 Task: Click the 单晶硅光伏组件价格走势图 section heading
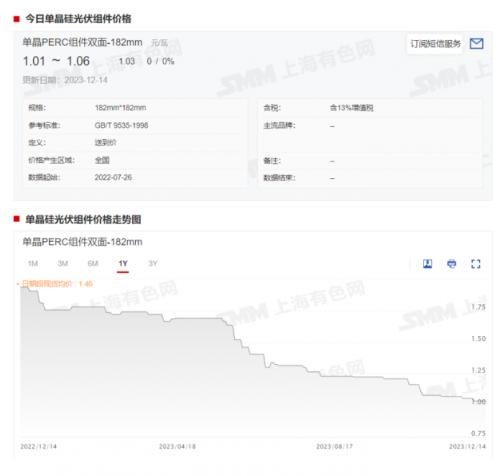83,219
